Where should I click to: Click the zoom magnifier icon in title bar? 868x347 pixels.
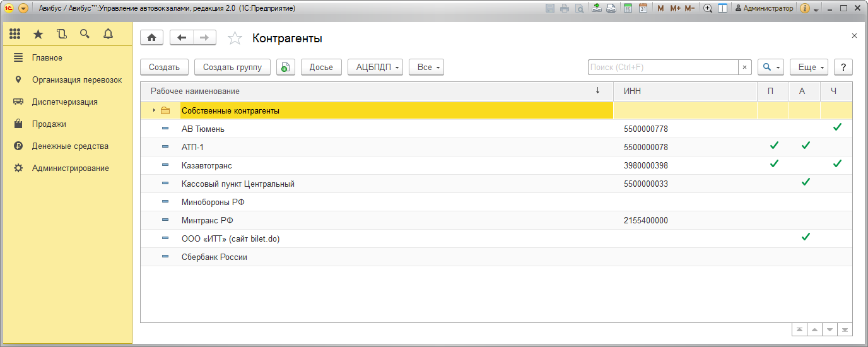[x=708, y=8]
